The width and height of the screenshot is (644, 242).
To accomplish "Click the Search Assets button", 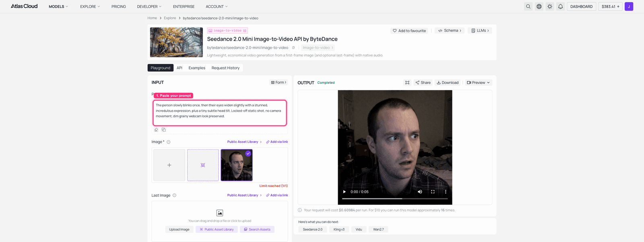I will (257, 229).
